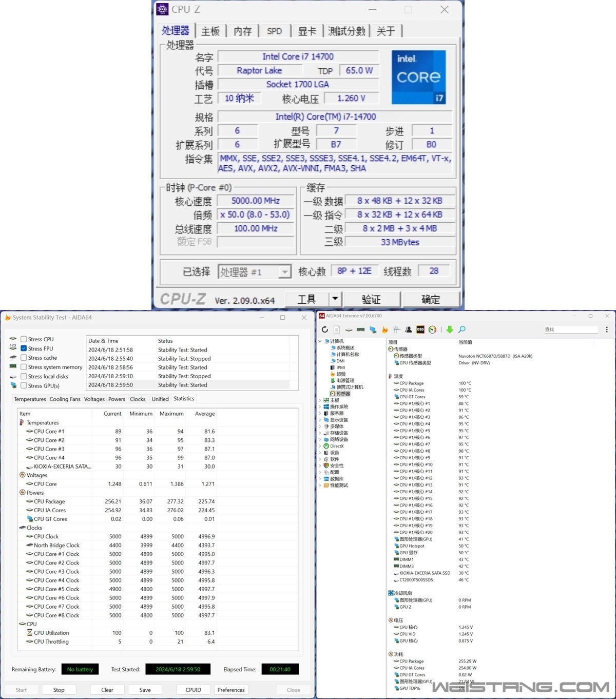Uncheck the Stress FPU checkbox
This screenshot has width=616, height=699.
[24, 348]
